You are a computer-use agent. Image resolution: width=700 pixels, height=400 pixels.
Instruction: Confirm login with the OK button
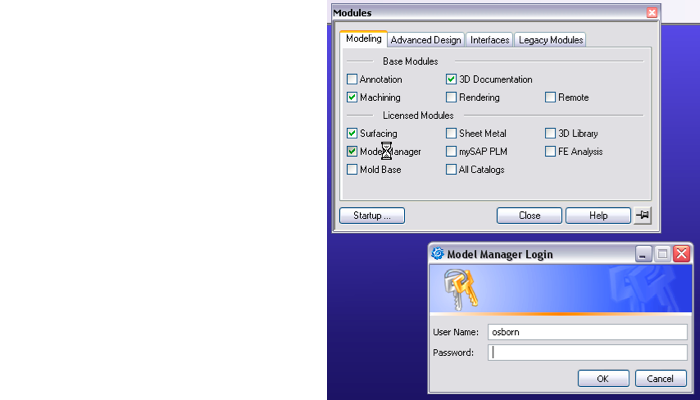pos(603,379)
